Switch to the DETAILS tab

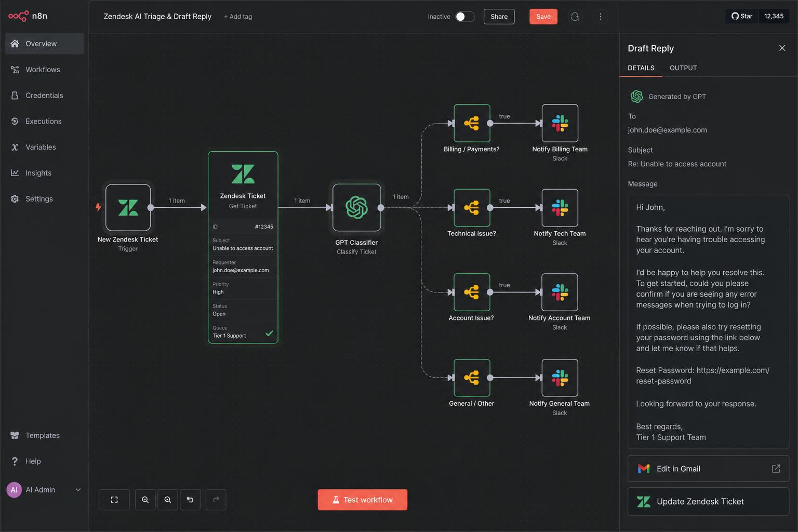pyautogui.click(x=641, y=68)
